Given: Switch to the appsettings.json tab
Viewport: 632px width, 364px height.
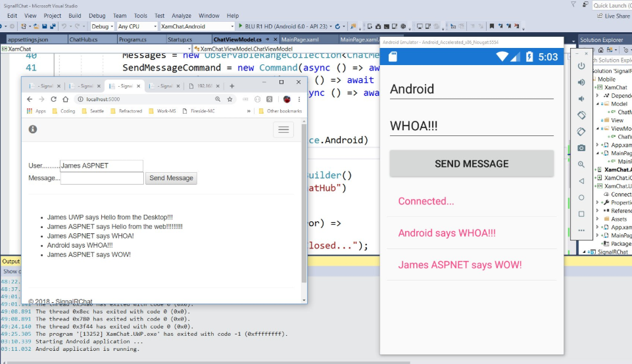Looking at the screenshot, I should [37, 39].
